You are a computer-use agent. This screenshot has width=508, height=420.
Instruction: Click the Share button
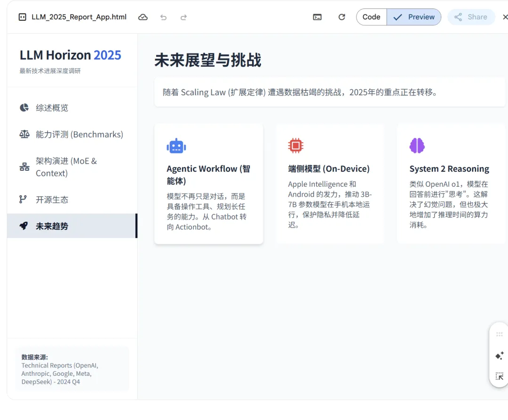[471, 17]
